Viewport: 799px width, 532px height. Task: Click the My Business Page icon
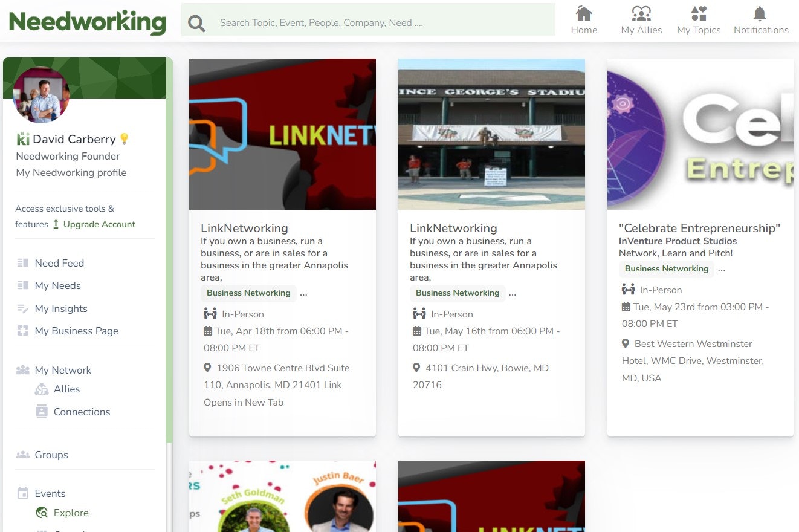(x=23, y=331)
